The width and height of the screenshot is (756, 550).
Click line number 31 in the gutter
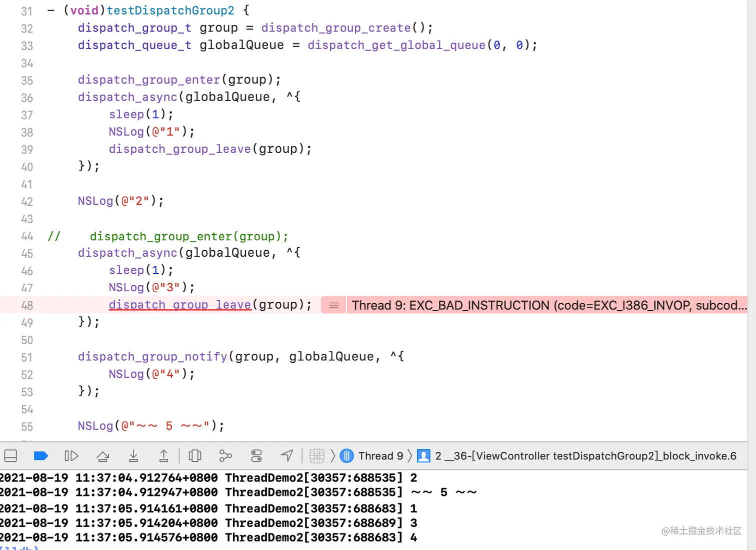(x=27, y=12)
